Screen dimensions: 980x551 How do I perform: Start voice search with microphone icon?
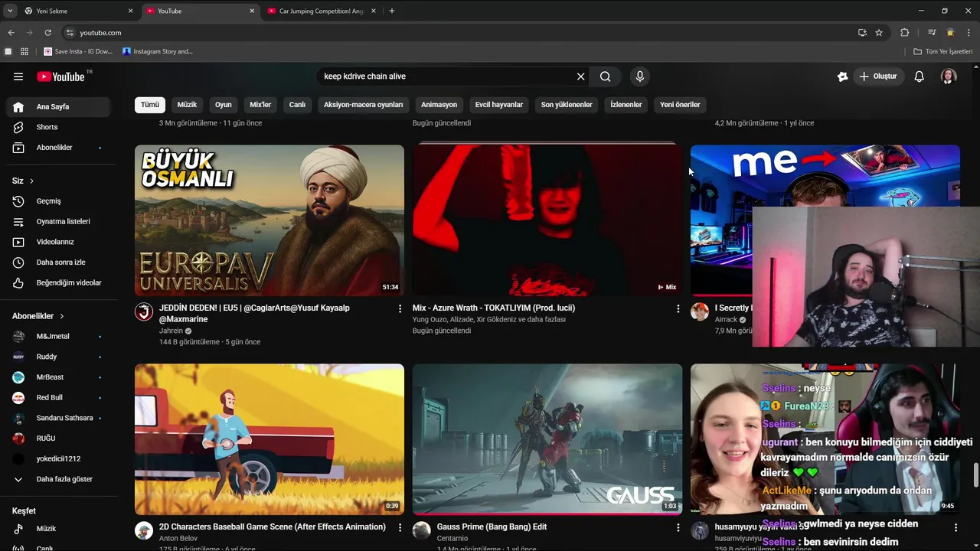[x=640, y=77]
